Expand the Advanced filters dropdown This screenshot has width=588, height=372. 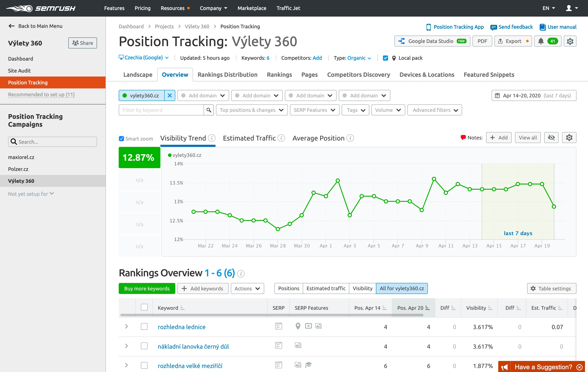tap(434, 110)
